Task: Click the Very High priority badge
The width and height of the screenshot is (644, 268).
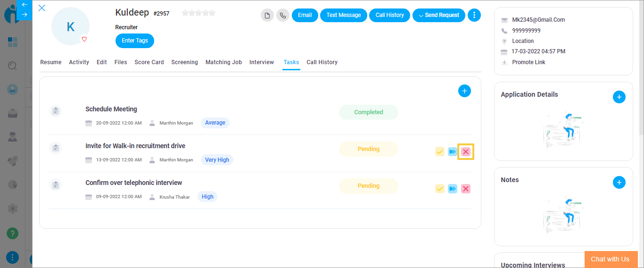Action: coord(217,160)
